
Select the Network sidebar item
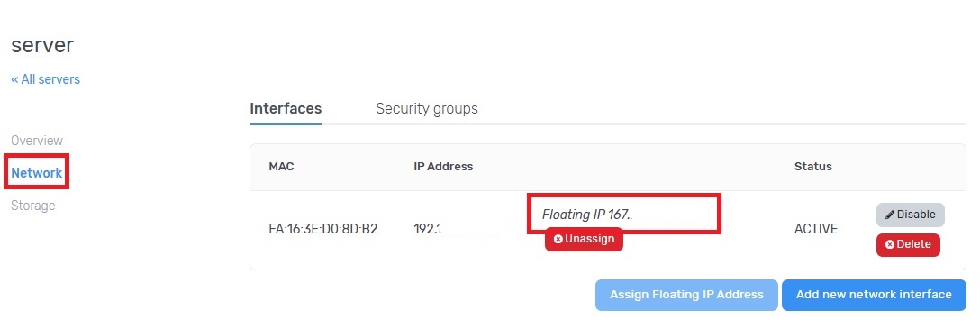[x=37, y=173]
